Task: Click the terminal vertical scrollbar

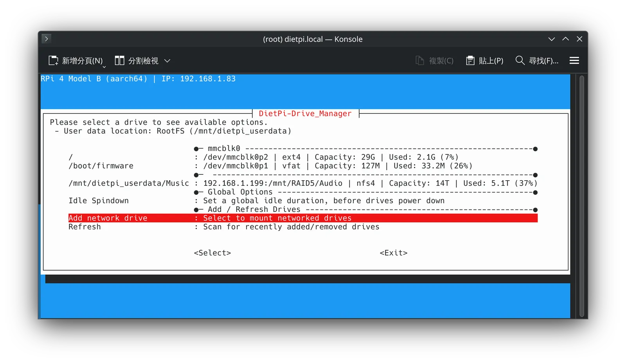Action: pyautogui.click(x=582, y=196)
